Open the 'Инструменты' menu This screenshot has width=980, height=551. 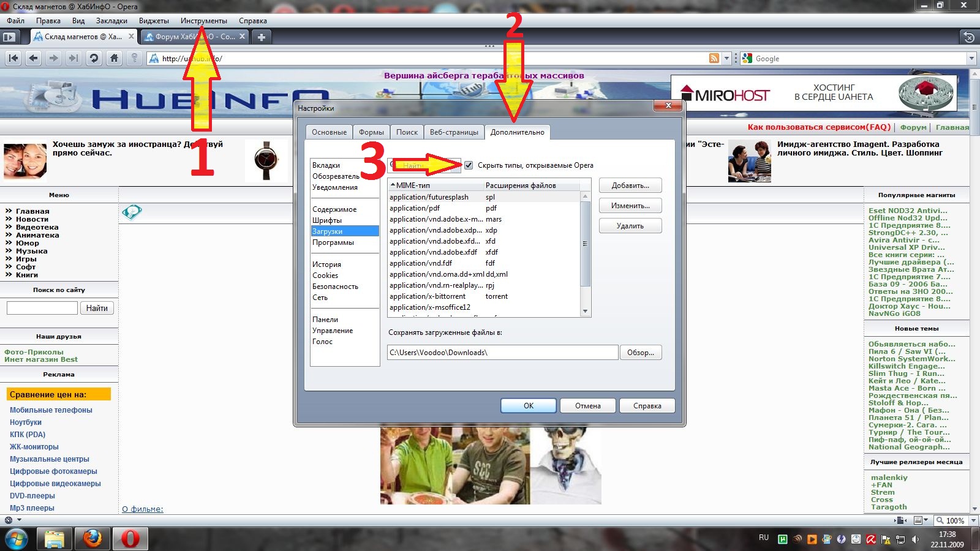click(203, 21)
